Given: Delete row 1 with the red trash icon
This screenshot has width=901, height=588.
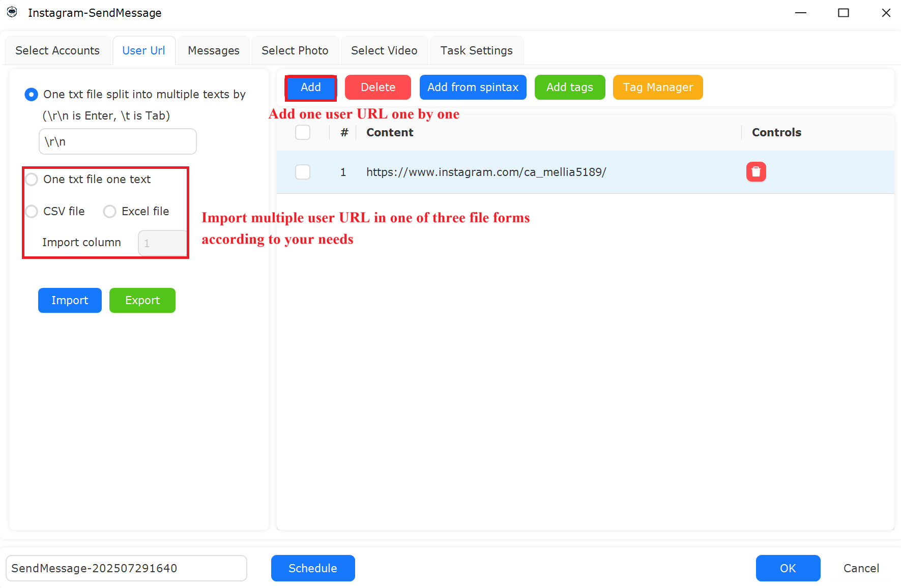Looking at the screenshot, I should (x=756, y=172).
